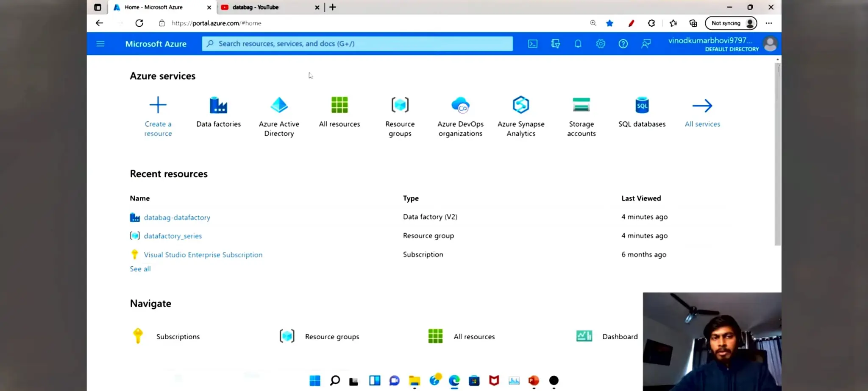The width and height of the screenshot is (868, 391).
Task: Close the databag YouTube tab
Action: pos(317,7)
